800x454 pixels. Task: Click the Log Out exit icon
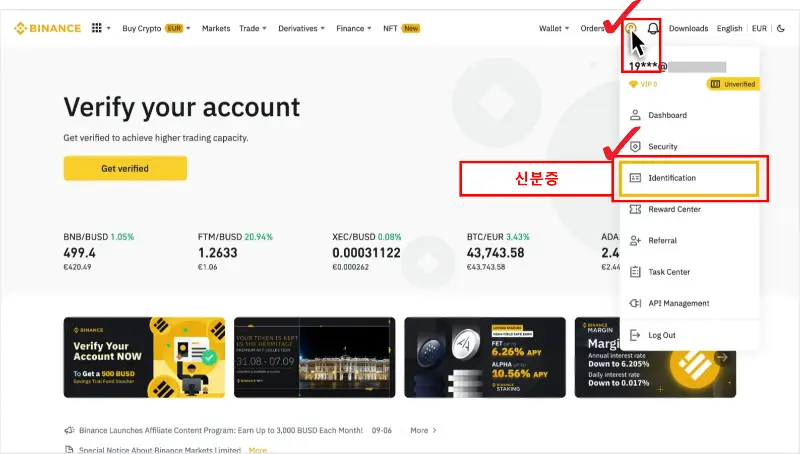[635, 335]
